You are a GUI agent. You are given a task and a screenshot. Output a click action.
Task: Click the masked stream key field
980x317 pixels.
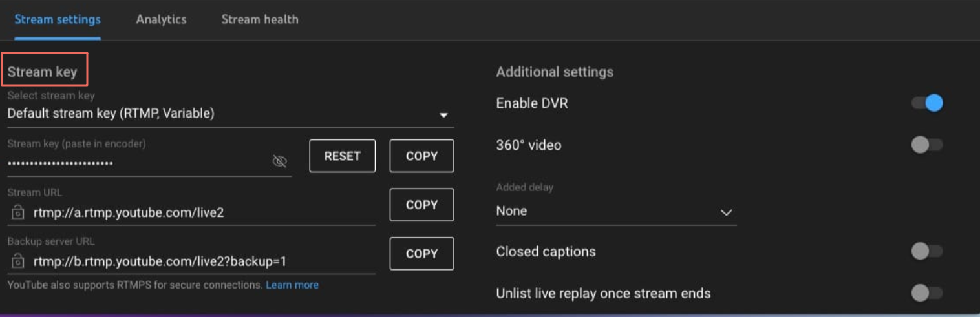pyautogui.click(x=149, y=163)
